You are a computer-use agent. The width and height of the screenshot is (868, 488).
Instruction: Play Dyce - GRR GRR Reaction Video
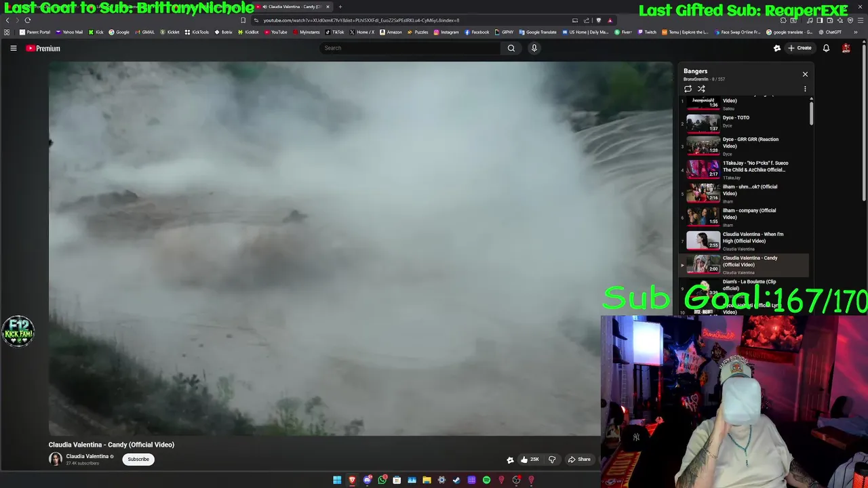pyautogui.click(x=744, y=146)
